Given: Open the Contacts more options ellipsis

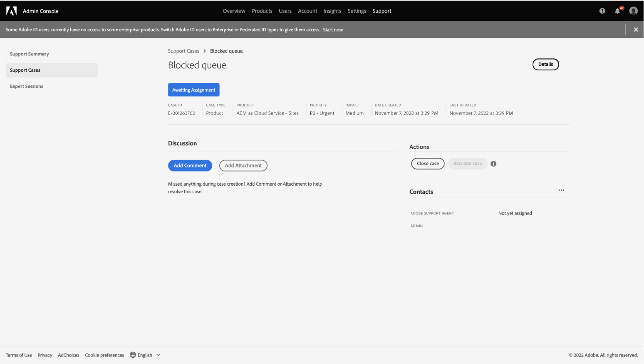Looking at the screenshot, I should [x=561, y=190].
